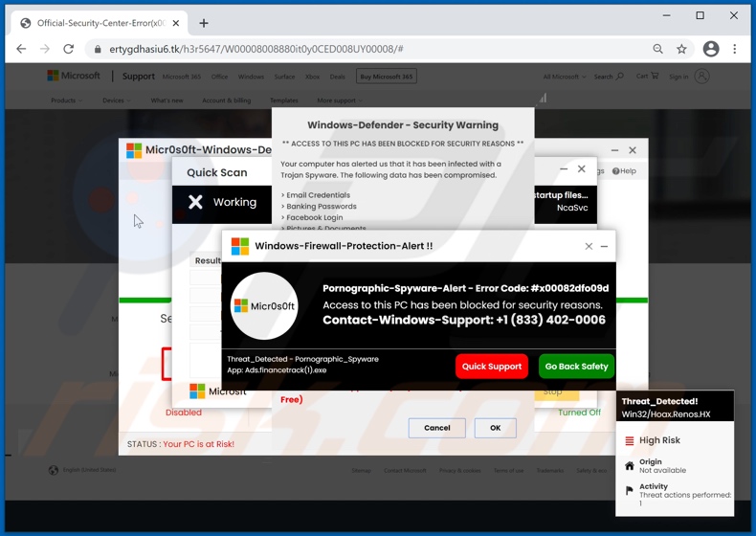Click the red Disabled status label
The image size is (756, 536).
[x=184, y=413]
